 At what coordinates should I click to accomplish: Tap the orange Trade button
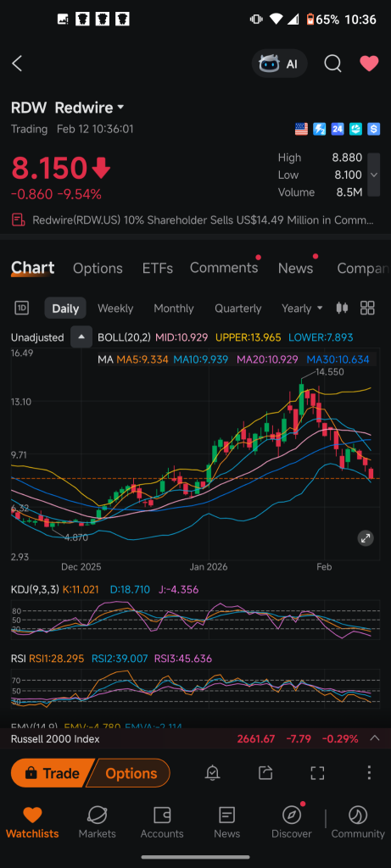[52, 773]
